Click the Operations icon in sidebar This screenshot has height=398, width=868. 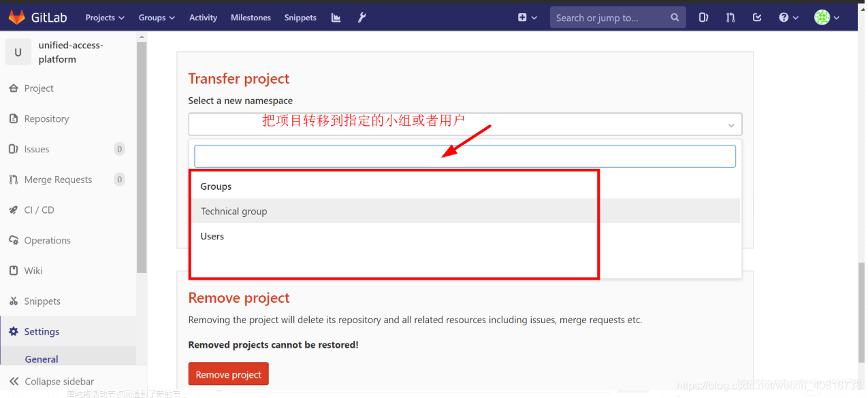click(13, 240)
